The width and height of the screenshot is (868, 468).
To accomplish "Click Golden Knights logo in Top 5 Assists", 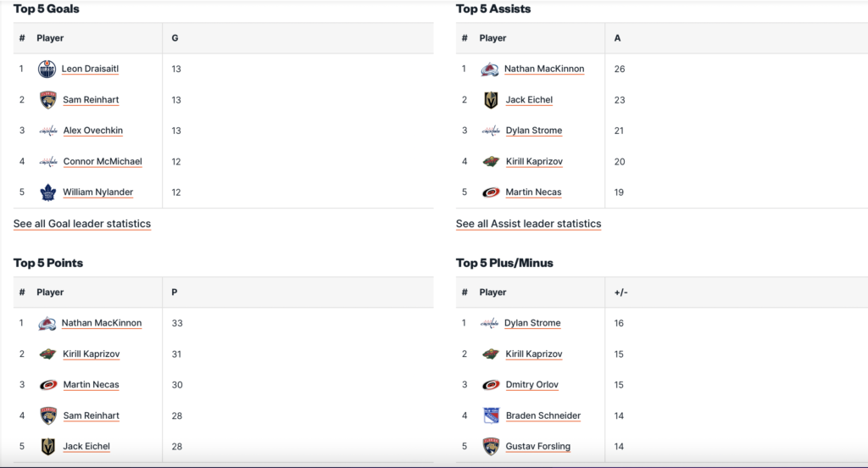I will [x=491, y=100].
